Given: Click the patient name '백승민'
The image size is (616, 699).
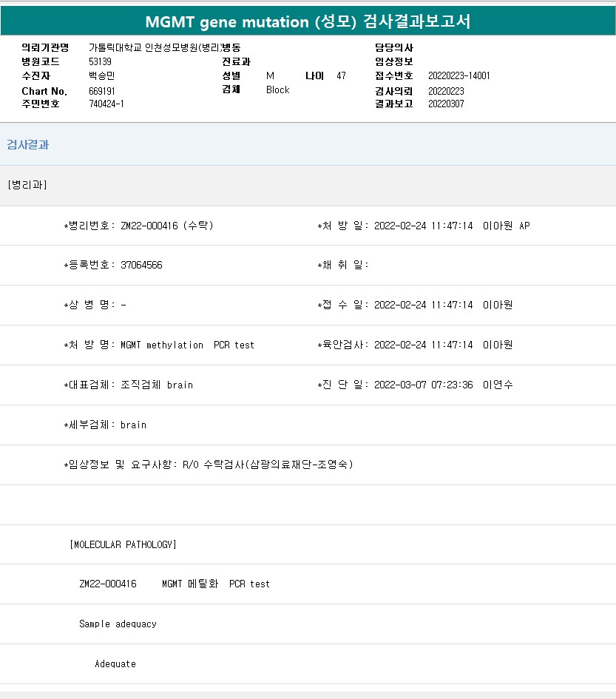Looking at the screenshot, I should click(101, 75).
